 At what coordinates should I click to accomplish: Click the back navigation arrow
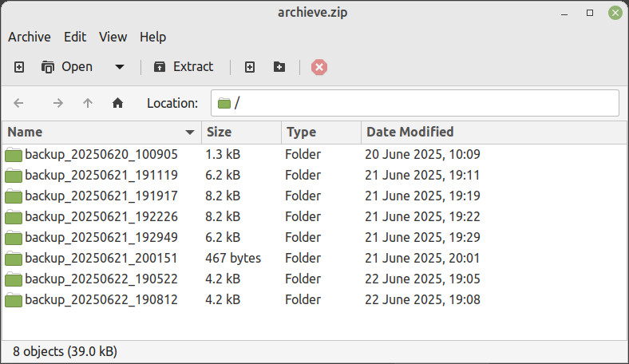(19, 103)
